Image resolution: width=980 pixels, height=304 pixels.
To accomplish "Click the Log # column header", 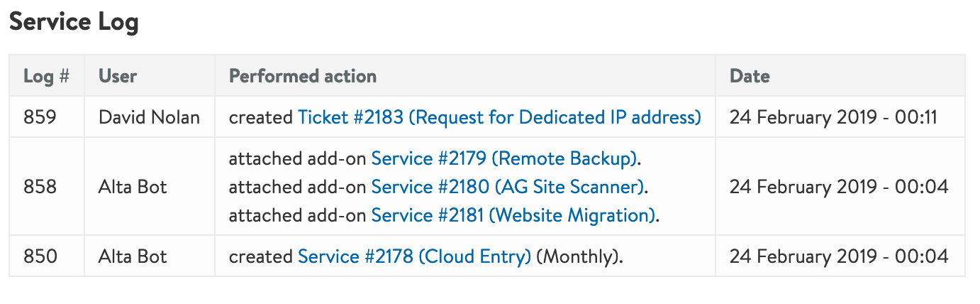I will [x=46, y=76].
